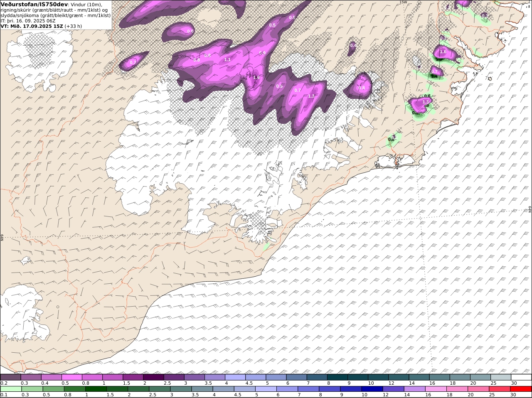Pick the red 30 swatch in the rain legend
The image size is (532, 398).
[521, 389]
